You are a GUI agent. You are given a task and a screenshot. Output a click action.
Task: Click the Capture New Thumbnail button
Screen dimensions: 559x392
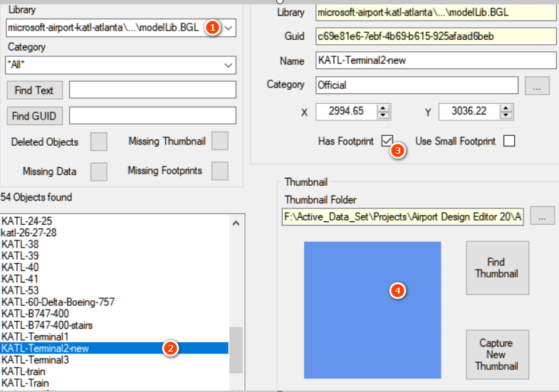pos(497,354)
